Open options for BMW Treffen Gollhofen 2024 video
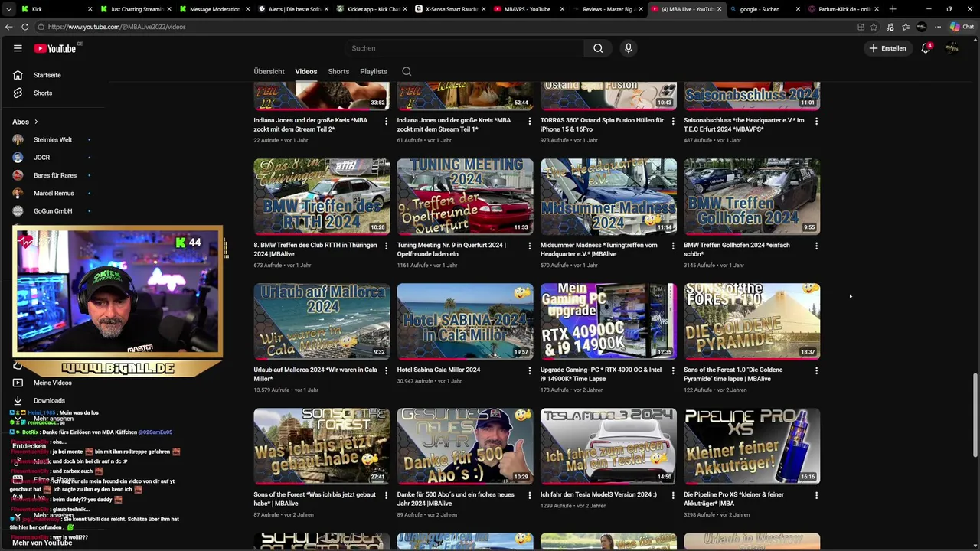This screenshot has height=551, width=980. coord(816,246)
